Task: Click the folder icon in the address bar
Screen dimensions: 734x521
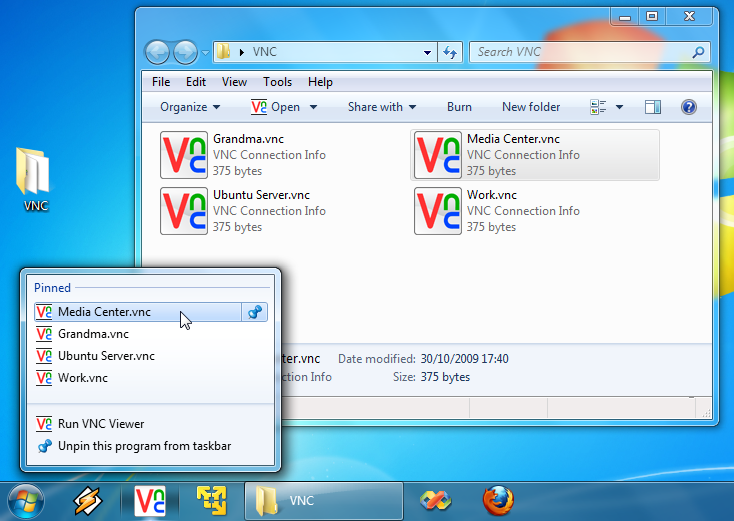Action: (x=224, y=51)
